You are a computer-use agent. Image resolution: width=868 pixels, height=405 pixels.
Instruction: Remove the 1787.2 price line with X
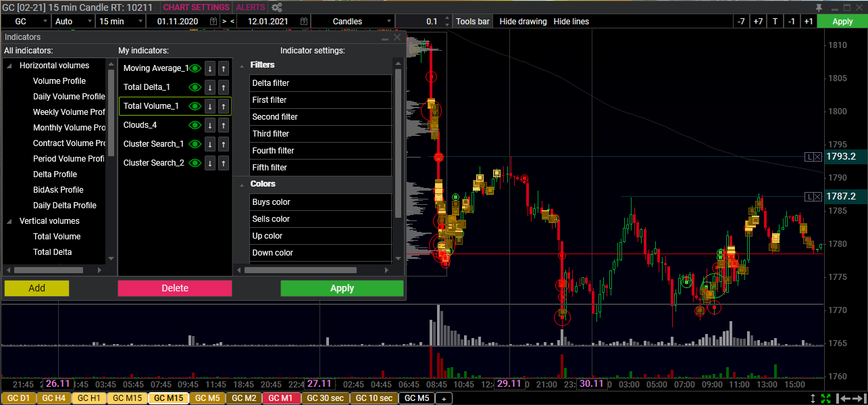pyautogui.click(x=817, y=197)
